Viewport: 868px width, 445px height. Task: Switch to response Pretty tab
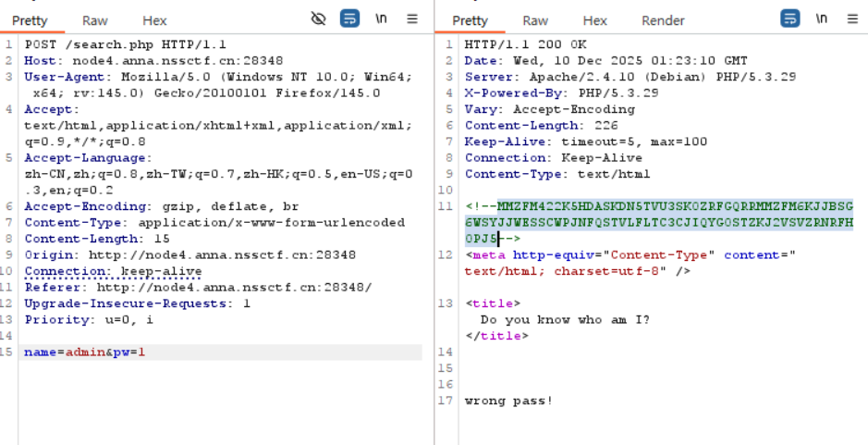coord(470,21)
